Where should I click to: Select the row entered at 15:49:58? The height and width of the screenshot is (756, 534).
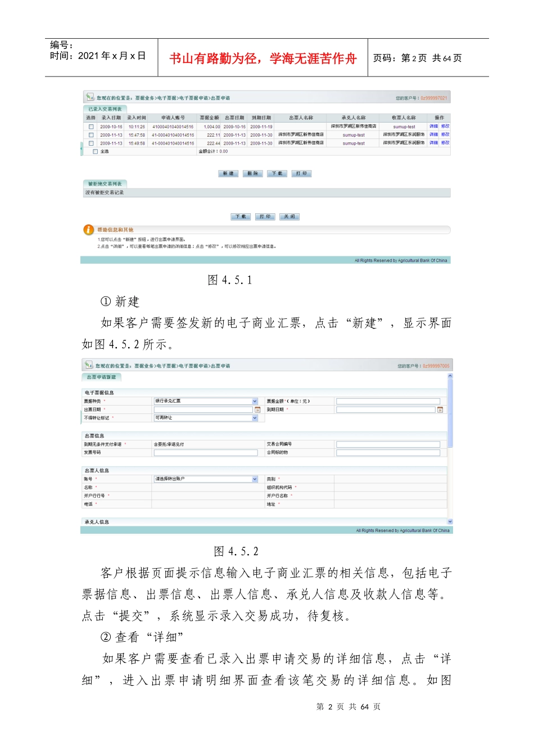[91, 143]
